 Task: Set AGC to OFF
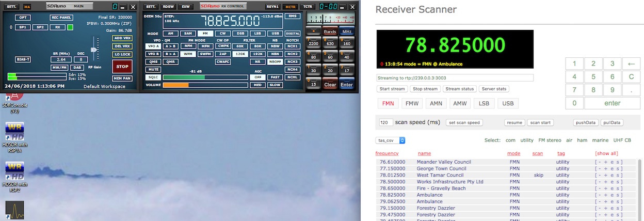[257, 77]
